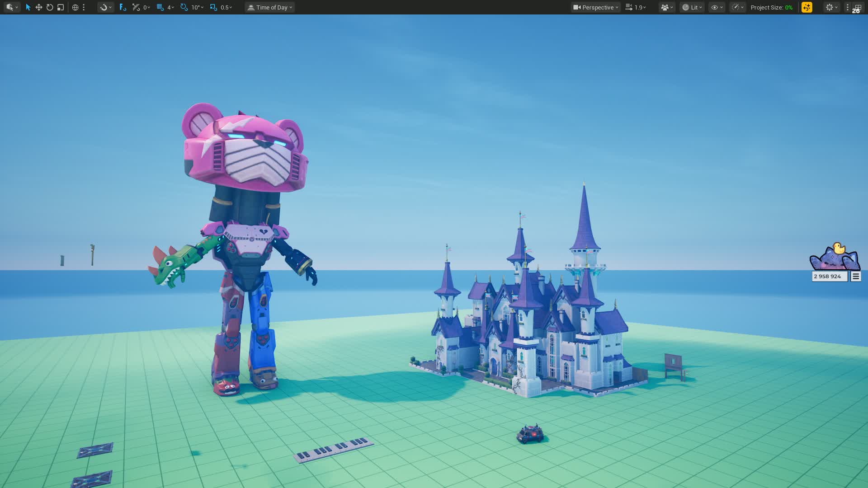Open the rotation snap angle dropdown
The height and width of the screenshot is (488, 868).
click(x=198, y=7)
